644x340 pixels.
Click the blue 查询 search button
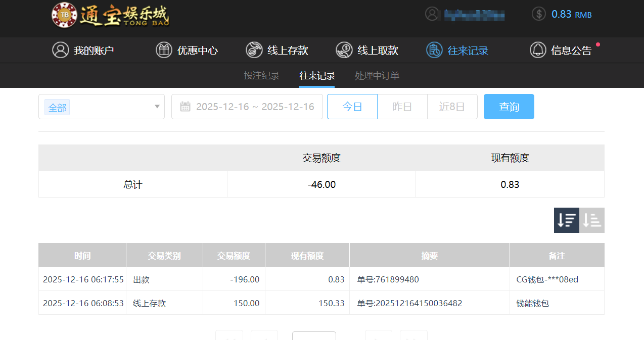point(509,106)
